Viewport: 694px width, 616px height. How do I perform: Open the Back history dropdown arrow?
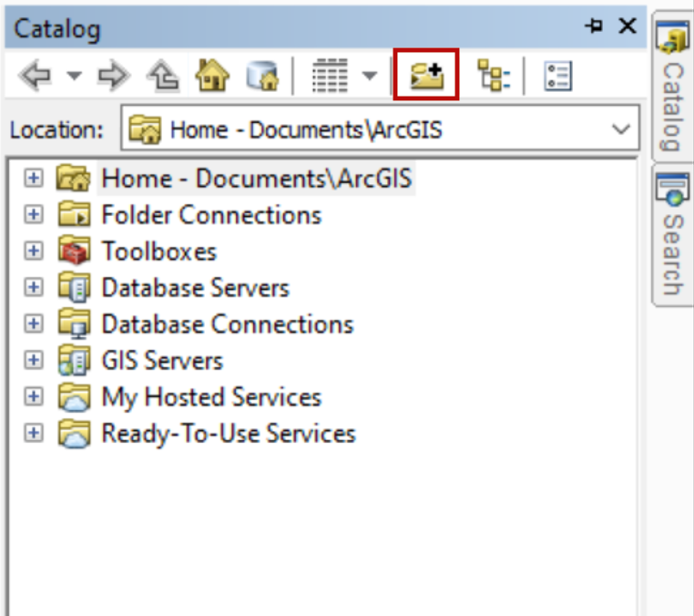click(x=74, y=77)
